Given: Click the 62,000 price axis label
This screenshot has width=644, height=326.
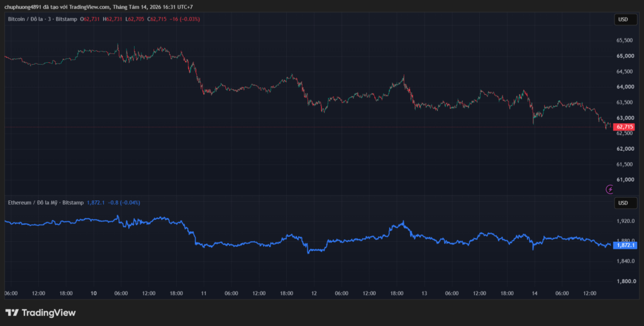Looking at the screenshot, I should tap(625, 149).
